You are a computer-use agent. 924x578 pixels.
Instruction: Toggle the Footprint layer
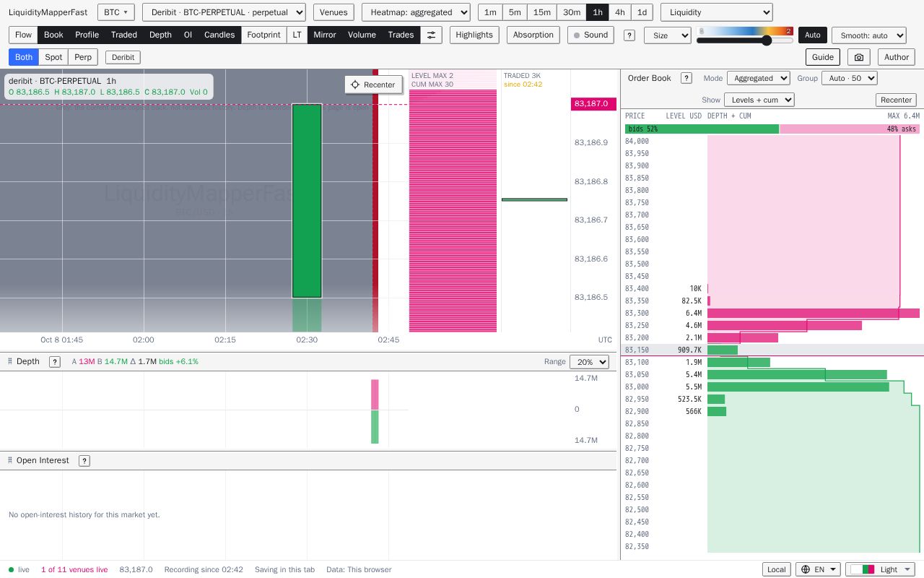(x=263, y=35)
